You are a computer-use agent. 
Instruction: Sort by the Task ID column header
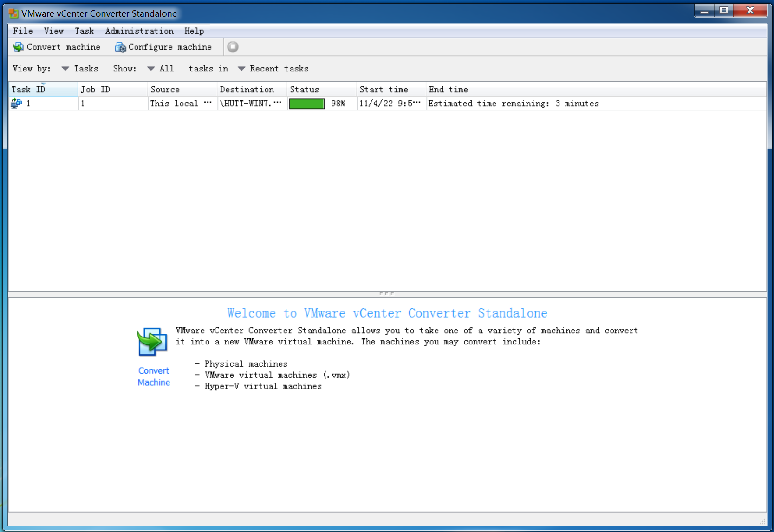click(x=43, y=89)
